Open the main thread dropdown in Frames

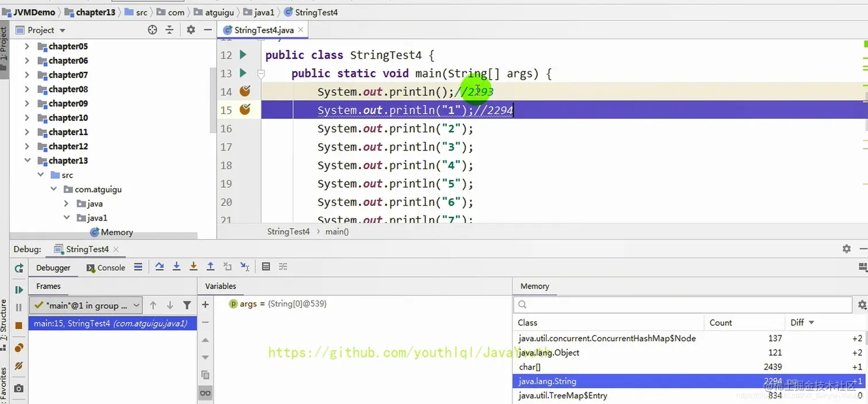tap(86, 305)
